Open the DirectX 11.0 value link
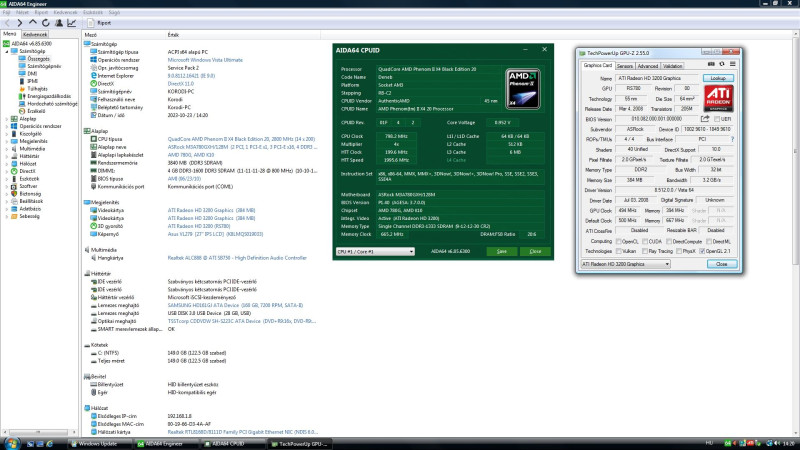Viewport: 800px width, 450px height. pyautogui.click(x=181, y=84)
